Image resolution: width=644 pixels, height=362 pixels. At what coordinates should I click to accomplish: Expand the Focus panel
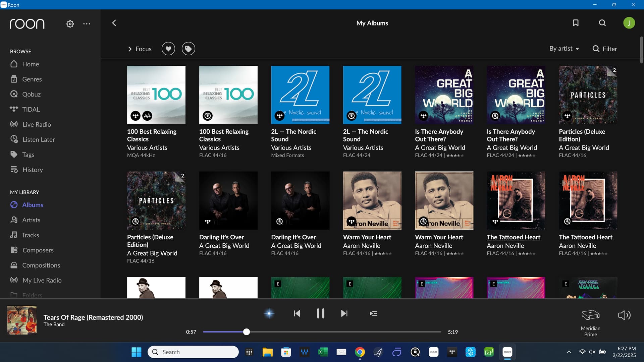coord(140,49)
